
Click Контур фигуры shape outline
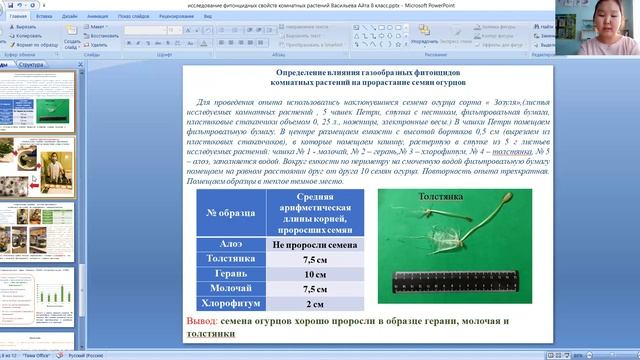click(x=494, y=36)
